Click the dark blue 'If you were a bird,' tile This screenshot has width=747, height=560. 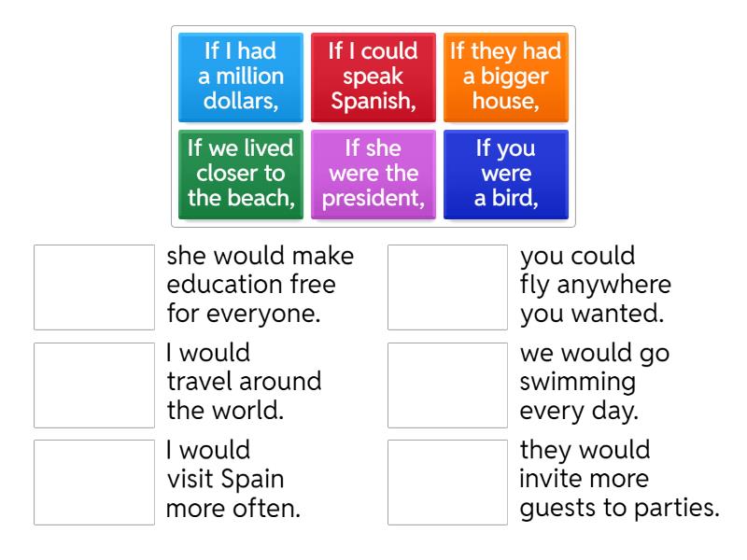click(505, 175)
